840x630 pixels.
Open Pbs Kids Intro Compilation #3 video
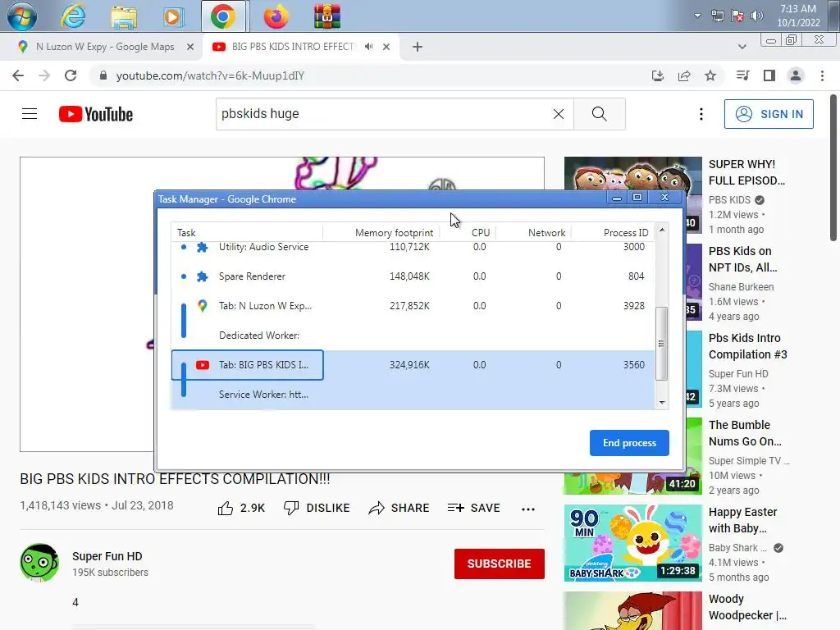click(748, 346)
